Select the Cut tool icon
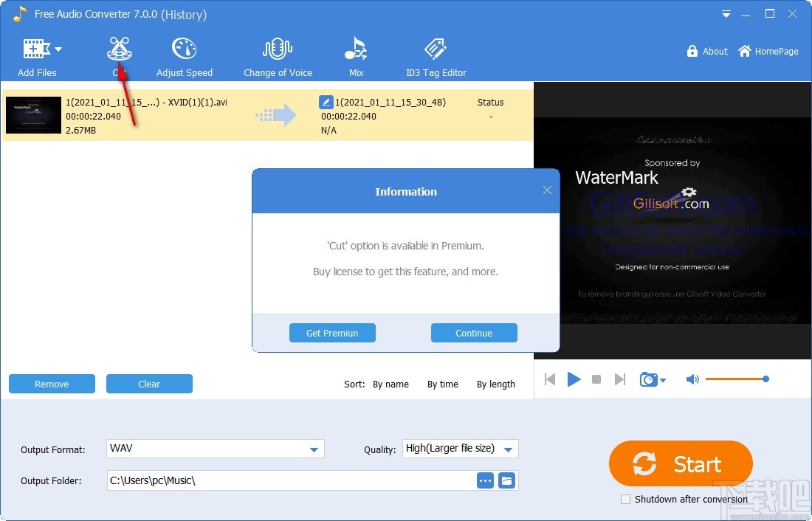This screenshot has height=521, width=812. (119, 49)
